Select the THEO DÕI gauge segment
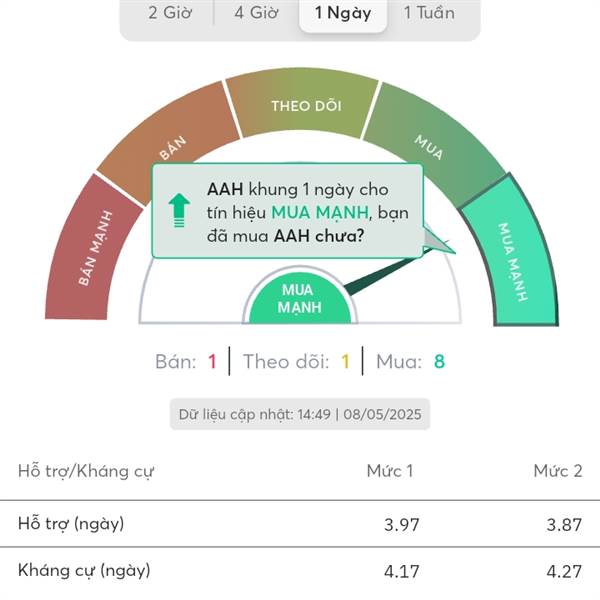Image resolution: width=600 pixels, height=600 pixels. coord(302,105)
